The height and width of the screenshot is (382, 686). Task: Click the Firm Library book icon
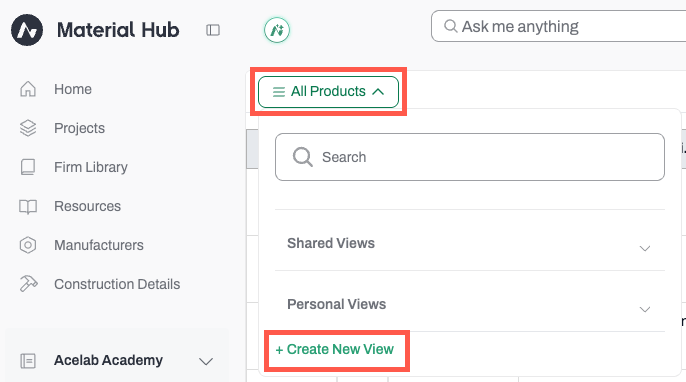pyautogui.click(x=28, y=167)
